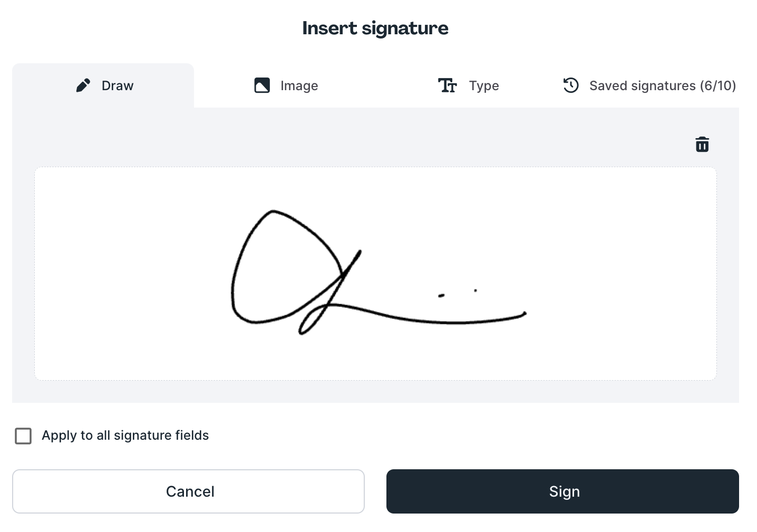The image size is (757, 532).
Task: Confirm with Sign
Action: coord(563,491)
